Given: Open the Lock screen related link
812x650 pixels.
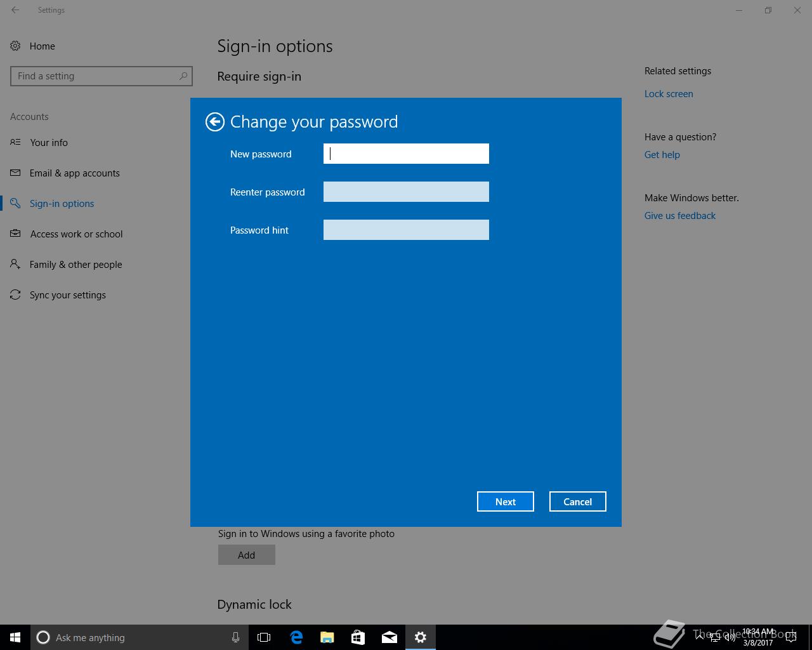Looking at the screenshot, I should click(x=669, y=94).
